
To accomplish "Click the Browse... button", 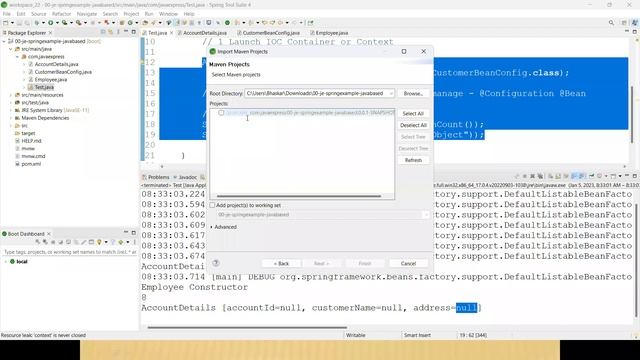I will [413, 93].
